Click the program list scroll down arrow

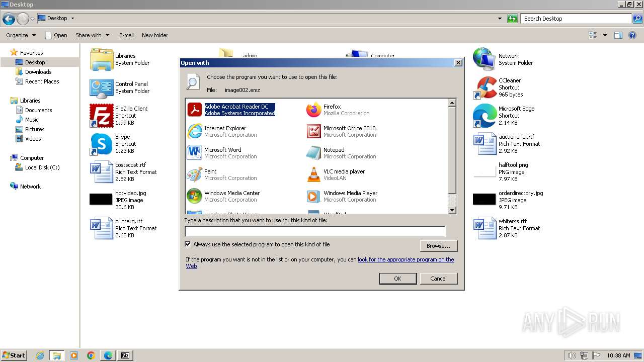452,210
